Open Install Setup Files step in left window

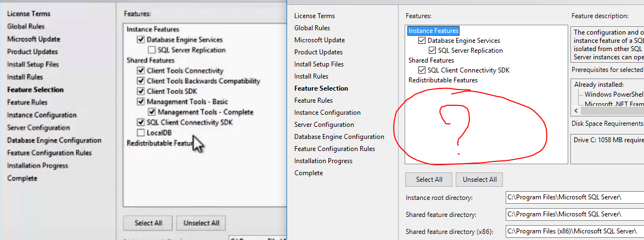click(x=33, y=65)
